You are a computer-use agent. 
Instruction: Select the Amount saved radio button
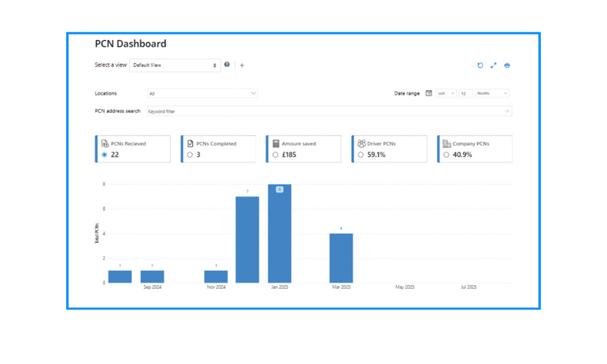275,155
